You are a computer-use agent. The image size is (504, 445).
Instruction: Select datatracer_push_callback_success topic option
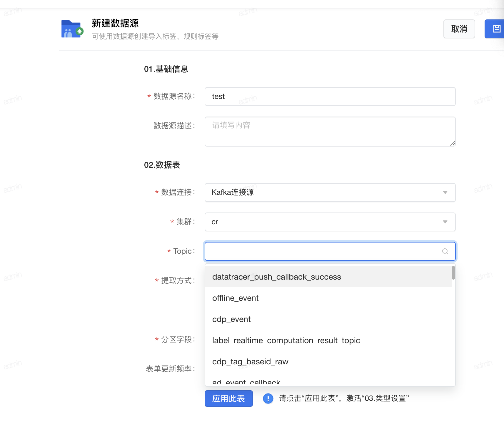(276, 277)
